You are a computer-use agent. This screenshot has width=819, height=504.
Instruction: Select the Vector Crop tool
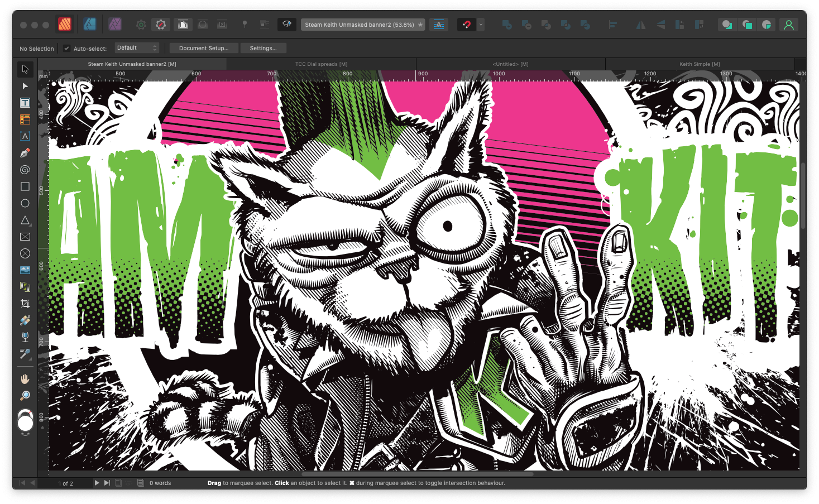[25, 304]
